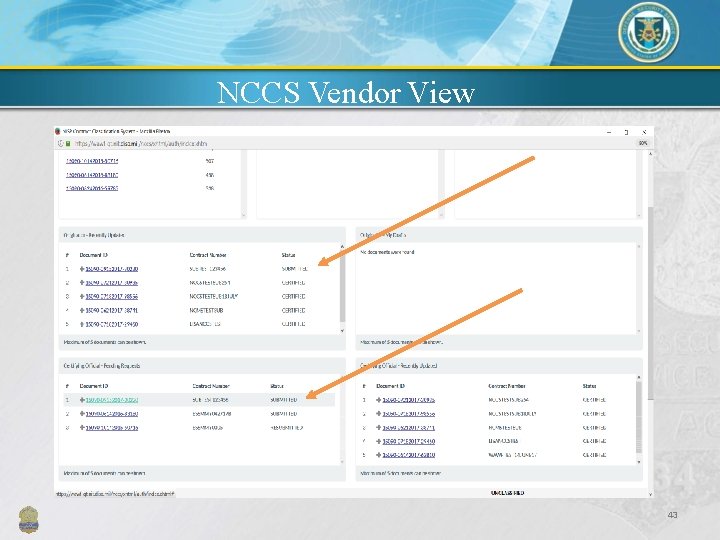Click 'Contract Number' header, Certifying Official Recently Updated
The width and height of the screenshot is (720, 540).
[x=507, y=386]
